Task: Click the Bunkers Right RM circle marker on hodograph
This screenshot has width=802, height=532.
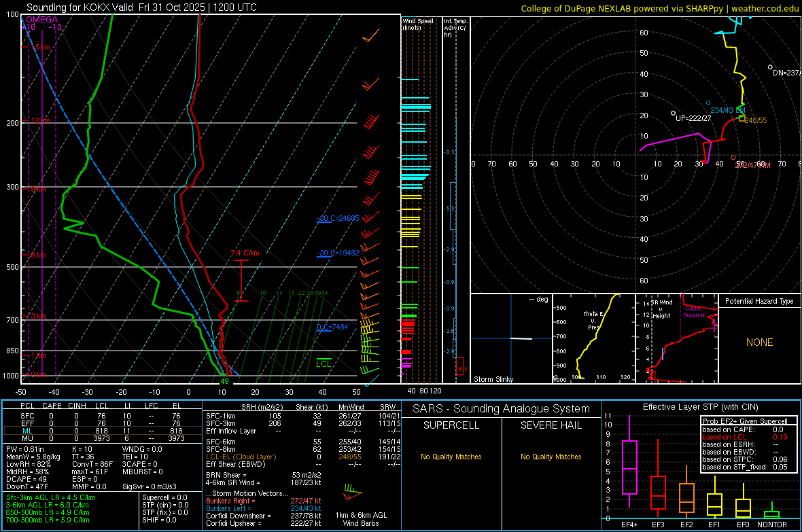Action: (733, 158)
